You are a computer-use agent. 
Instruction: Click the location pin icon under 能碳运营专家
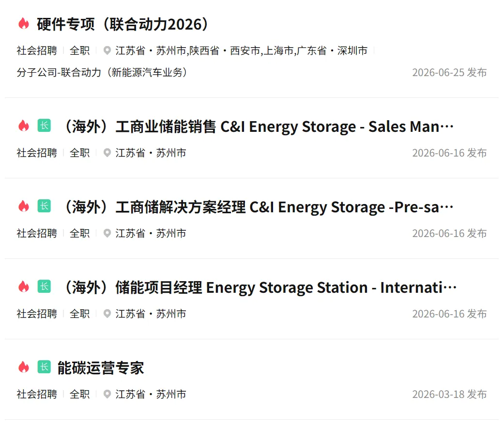107,394
